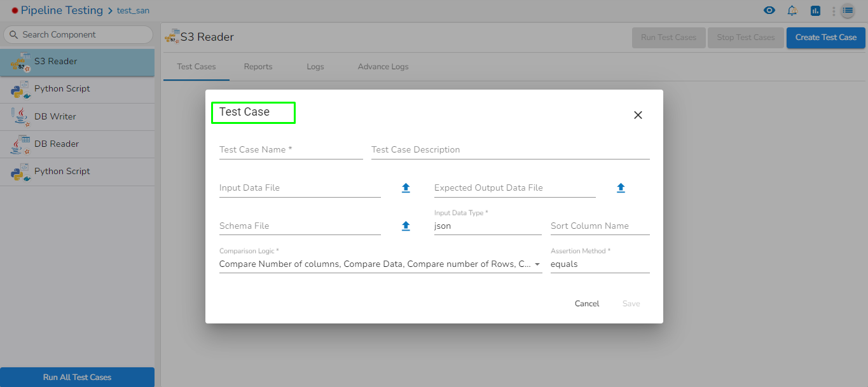Click the Create Test Case button
The image size is (868, 387).
[x=825, y=37]
